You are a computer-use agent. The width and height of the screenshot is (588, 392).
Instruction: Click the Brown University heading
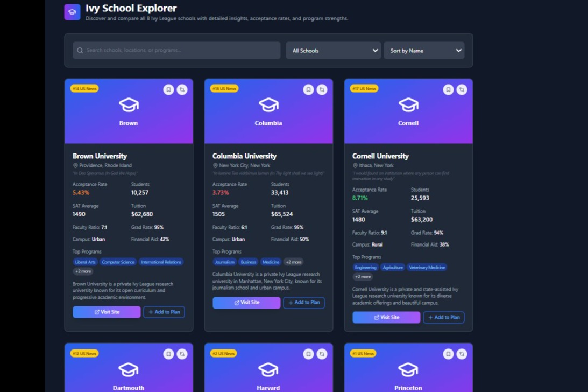coord(100,156)
